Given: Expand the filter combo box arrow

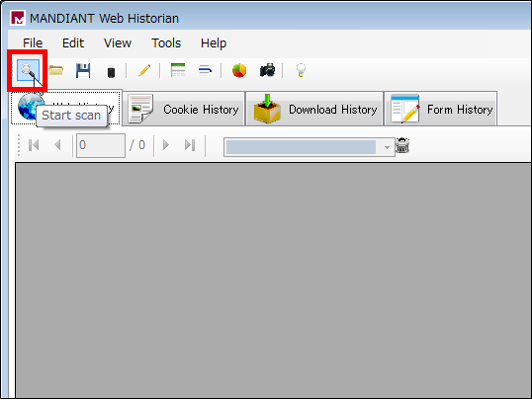Looking at the screenshot, I should [x=387, y=147].
